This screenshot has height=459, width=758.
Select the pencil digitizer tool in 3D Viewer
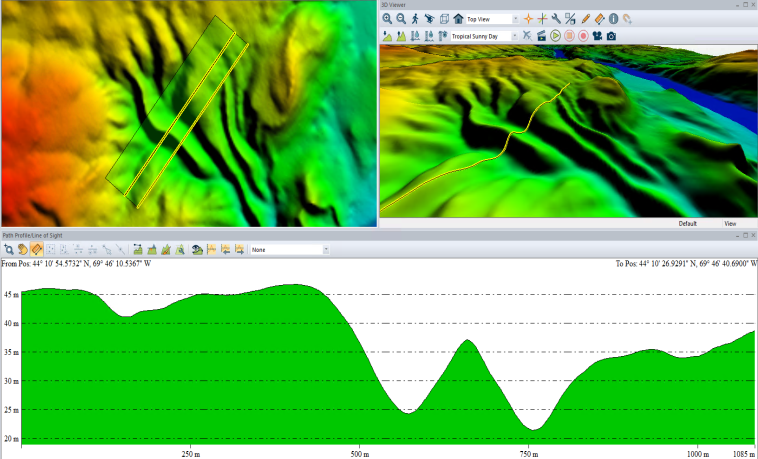(x=585, y=18)
